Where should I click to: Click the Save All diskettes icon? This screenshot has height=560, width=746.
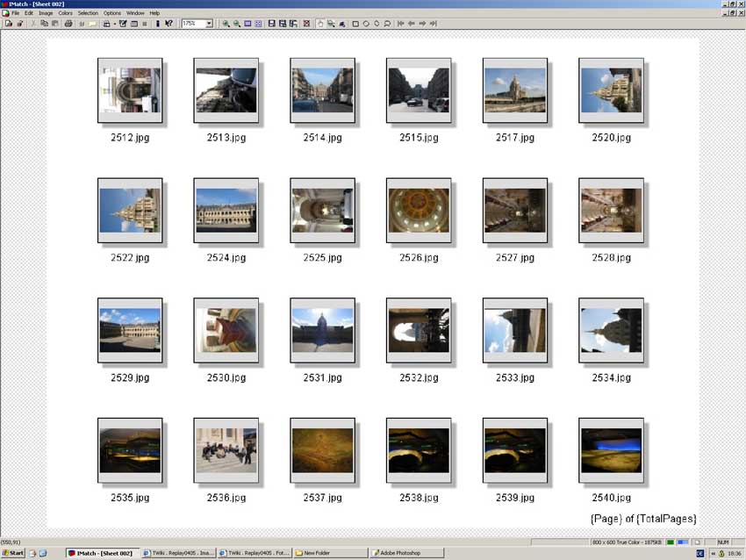pos(283,24)
